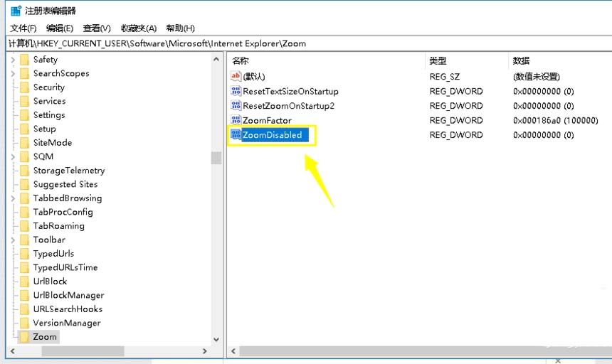
Task: Select the Zoom folder icon
Action: [x=25, y=337]
